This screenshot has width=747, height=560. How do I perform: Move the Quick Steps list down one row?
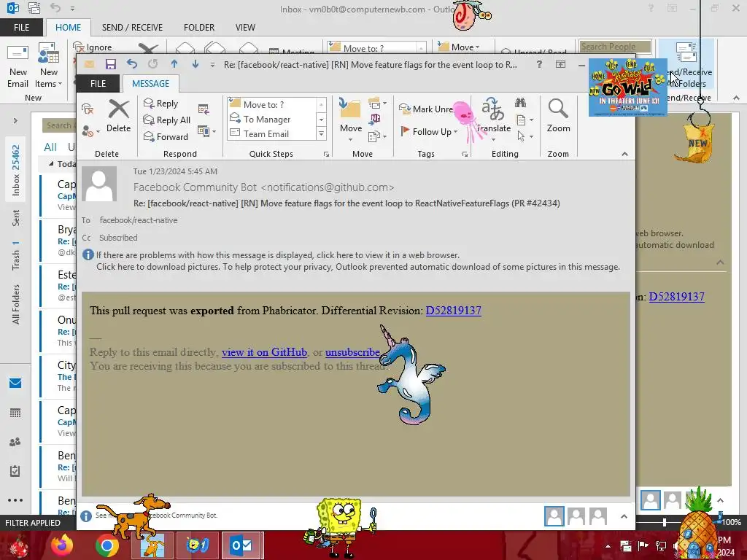tap(321, 120)
